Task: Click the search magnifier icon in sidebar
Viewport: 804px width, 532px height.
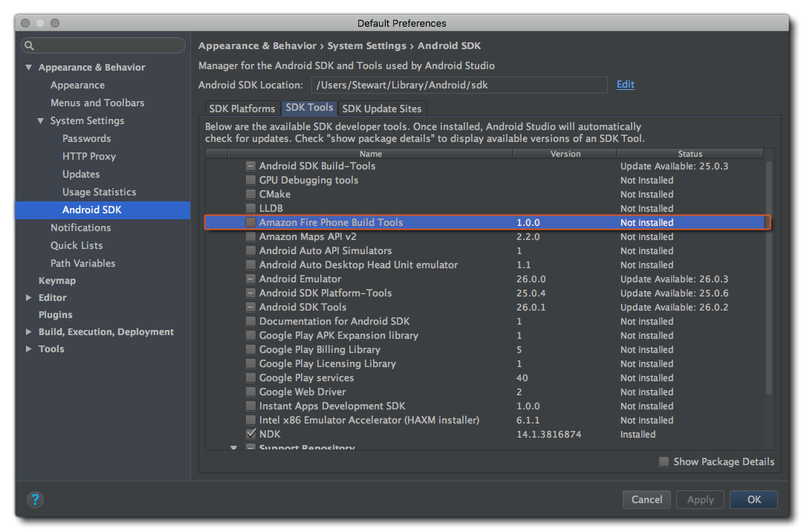Action: [30, 46]
